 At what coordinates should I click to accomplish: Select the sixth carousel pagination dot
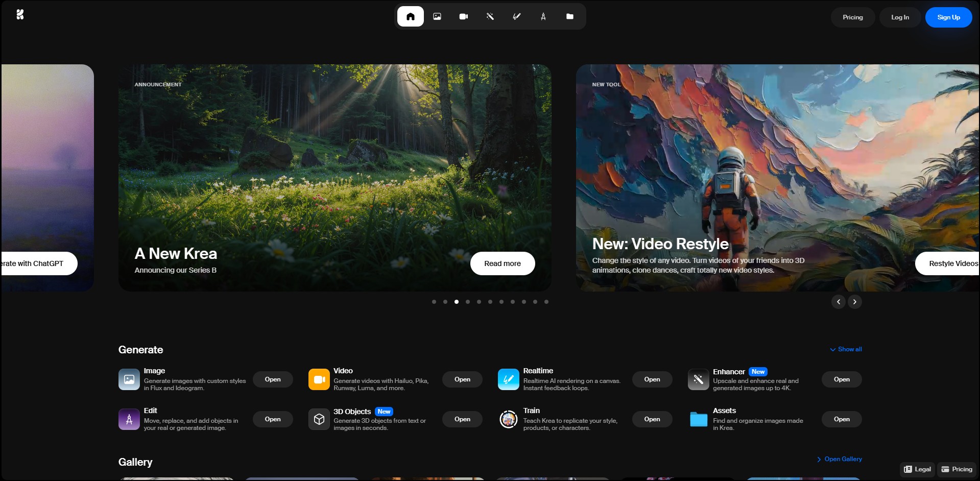pos(490,302)
